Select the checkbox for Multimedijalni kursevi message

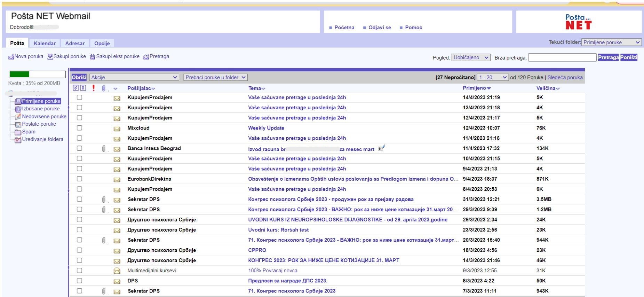tap(79, 271)
